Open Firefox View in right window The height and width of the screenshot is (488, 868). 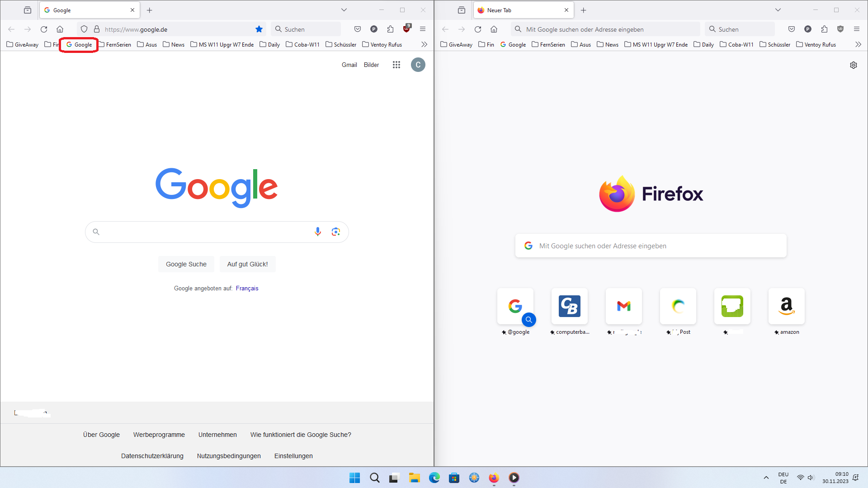click(462, 10)
